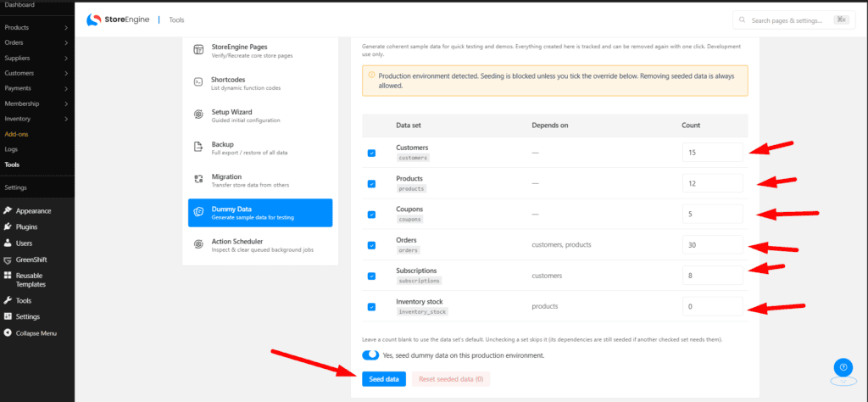Viewport: 868px width, 402px height.
Task: Click the Action Scheduler icon
Action: click(x=198, y=244)
